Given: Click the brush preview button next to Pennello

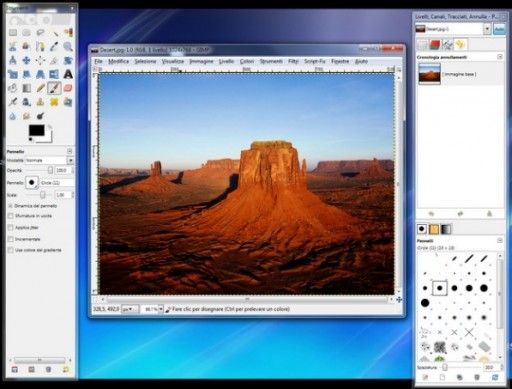Looking at the screenshot, I should pyautogui.click(x=32, y=183).
